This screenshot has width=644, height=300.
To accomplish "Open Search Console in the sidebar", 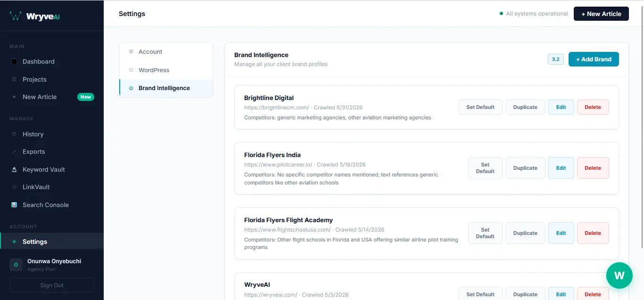I will pyautogui.click(x=52, y=205).
